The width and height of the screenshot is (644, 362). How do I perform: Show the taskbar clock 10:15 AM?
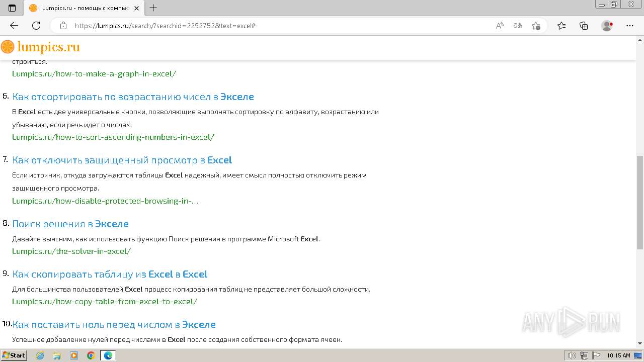(x=618, y=355)
